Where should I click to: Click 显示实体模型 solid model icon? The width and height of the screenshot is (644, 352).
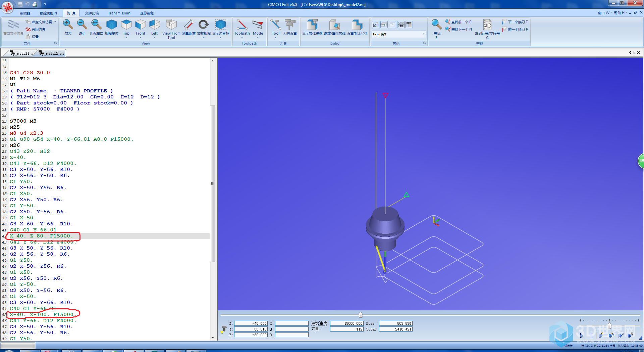point(312,25)
